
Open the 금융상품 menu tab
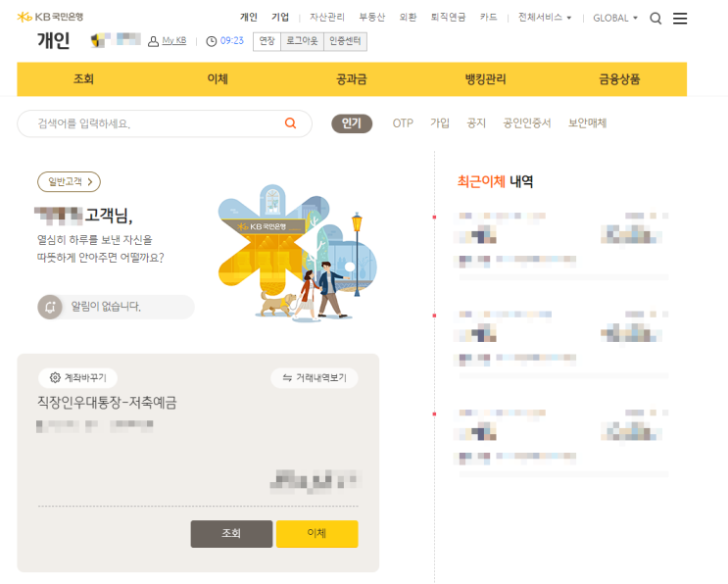click(x=619, y=79)
